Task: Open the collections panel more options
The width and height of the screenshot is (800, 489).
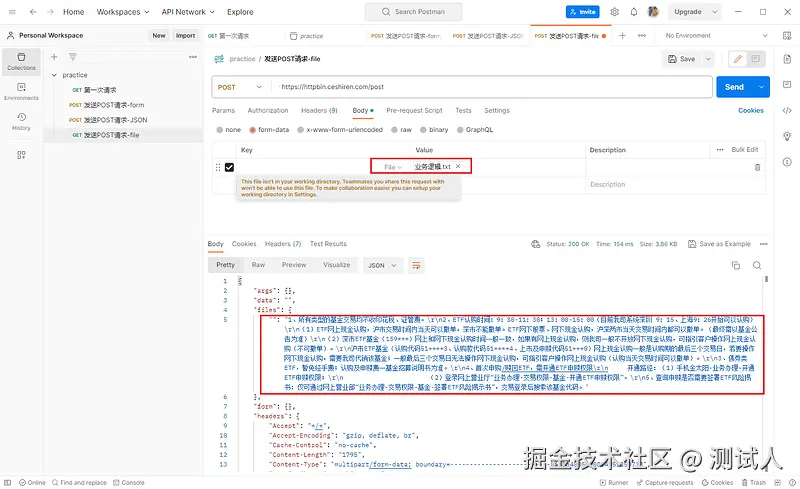Action: point(193,57)
